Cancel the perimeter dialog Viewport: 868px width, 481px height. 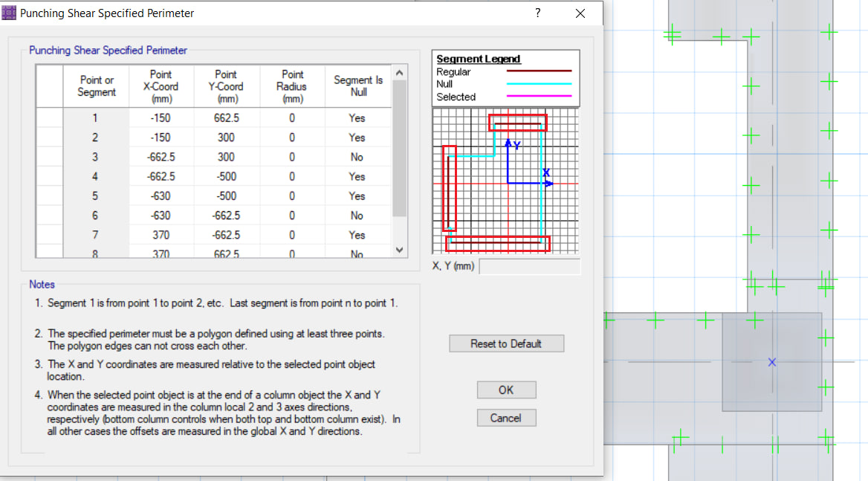click(x=507, y=418)
